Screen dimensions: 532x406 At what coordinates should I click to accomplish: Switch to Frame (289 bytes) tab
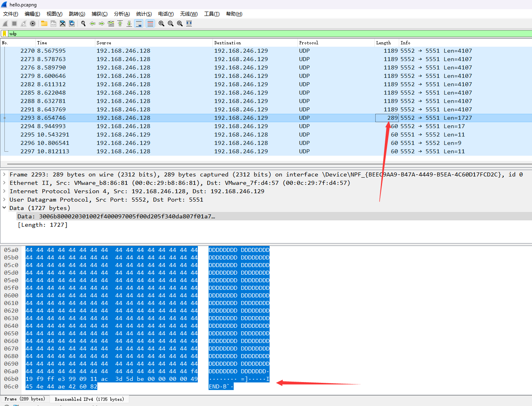click(x=25, y=399)
